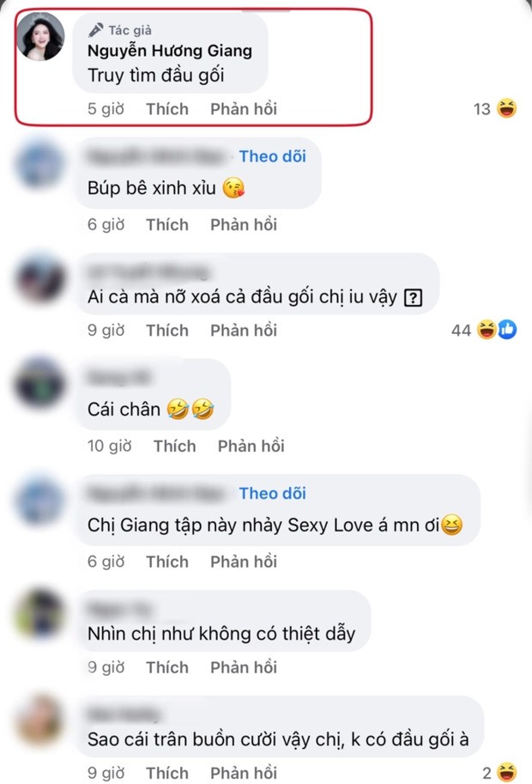Like the 'Ai cà mà nỡ xoá' comment
The width and height of the screenshot is (532, 784).
point(167,331)
